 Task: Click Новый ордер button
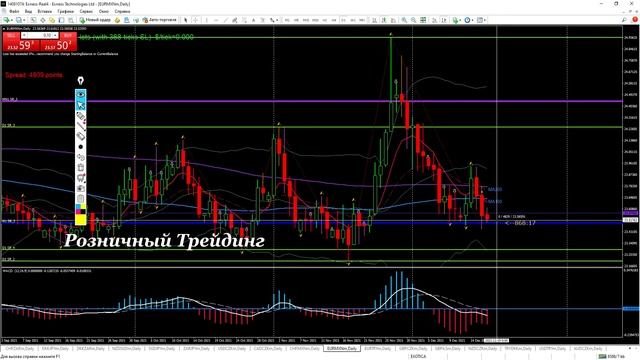(x=95, y=20)
